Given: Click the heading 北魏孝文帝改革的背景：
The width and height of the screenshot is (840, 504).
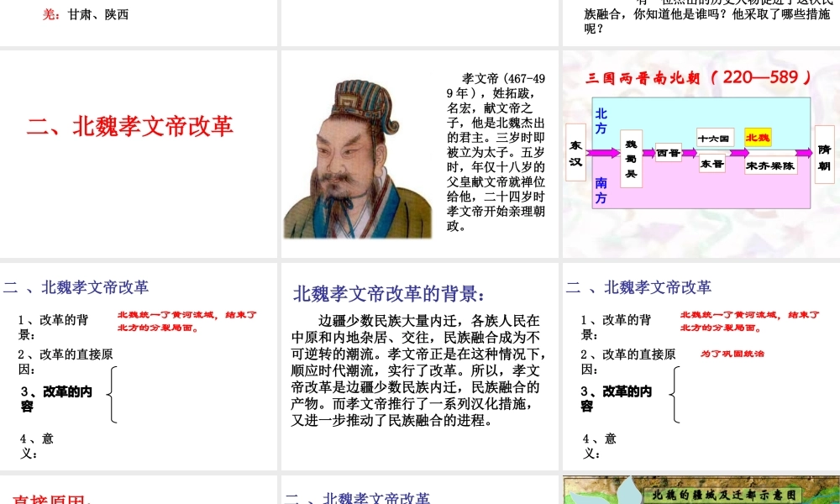Looking at the screenshot, I should [x=389, y=294].
